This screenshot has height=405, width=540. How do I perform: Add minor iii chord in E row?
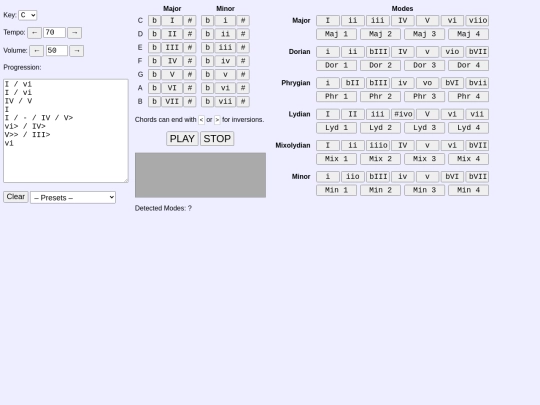pos(225,48)
